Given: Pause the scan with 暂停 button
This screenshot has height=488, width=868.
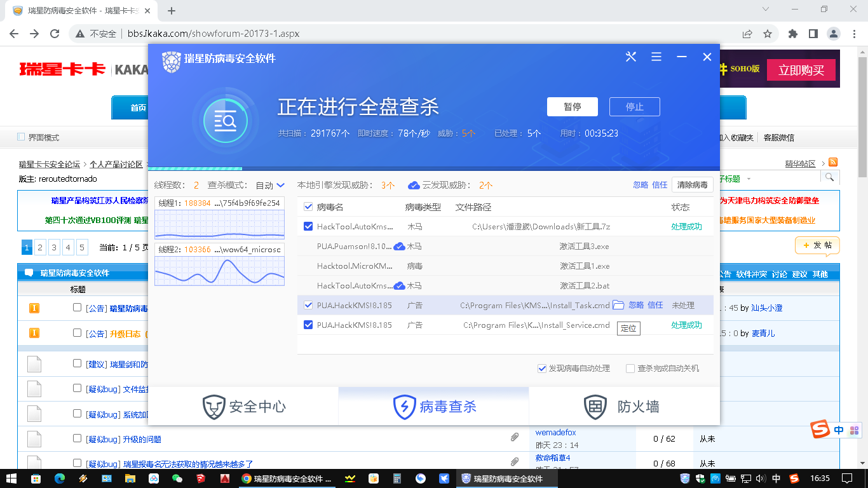Looking at the screenshot, I should [x=572, y=107].
